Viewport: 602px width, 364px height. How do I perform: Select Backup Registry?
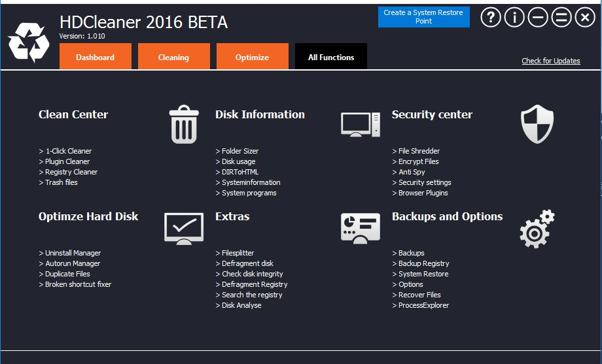(x=421, y=263)
